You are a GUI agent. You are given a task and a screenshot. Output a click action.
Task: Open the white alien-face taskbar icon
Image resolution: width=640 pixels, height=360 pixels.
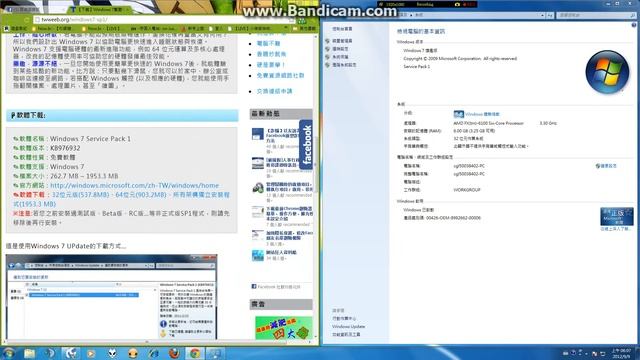coord(112,353)
